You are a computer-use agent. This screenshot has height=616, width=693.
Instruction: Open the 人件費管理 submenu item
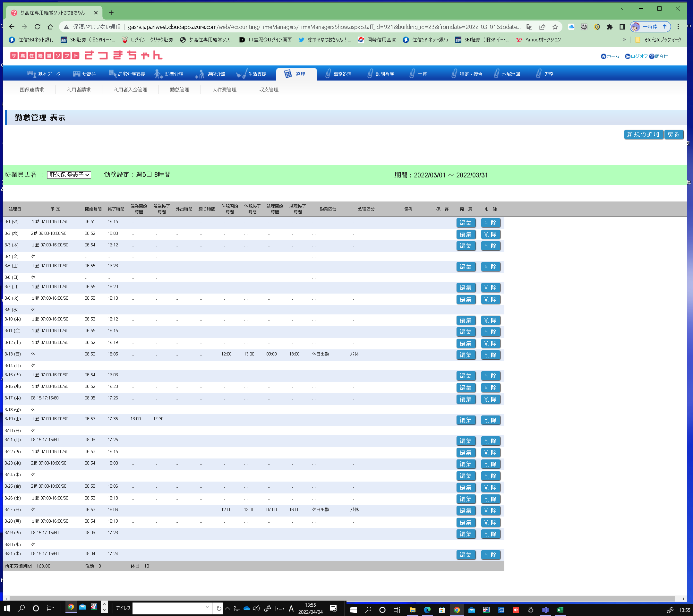(x=225, y=90)
